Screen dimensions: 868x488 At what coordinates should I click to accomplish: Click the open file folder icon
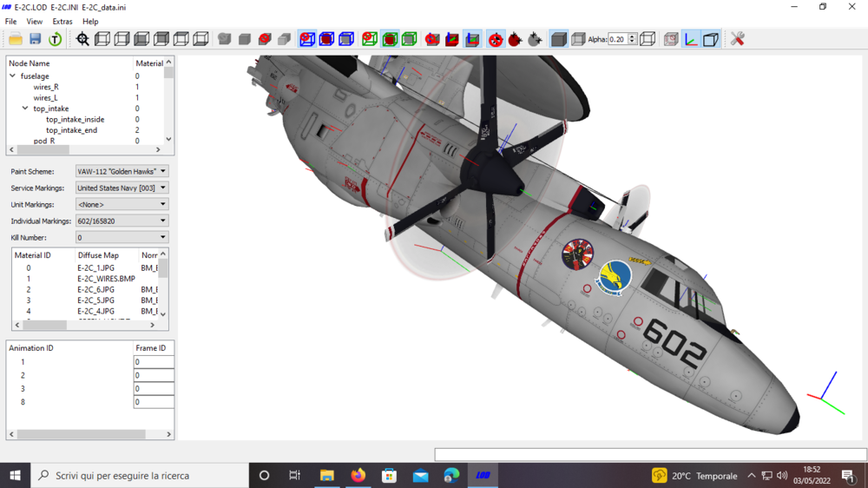point(16,39)
